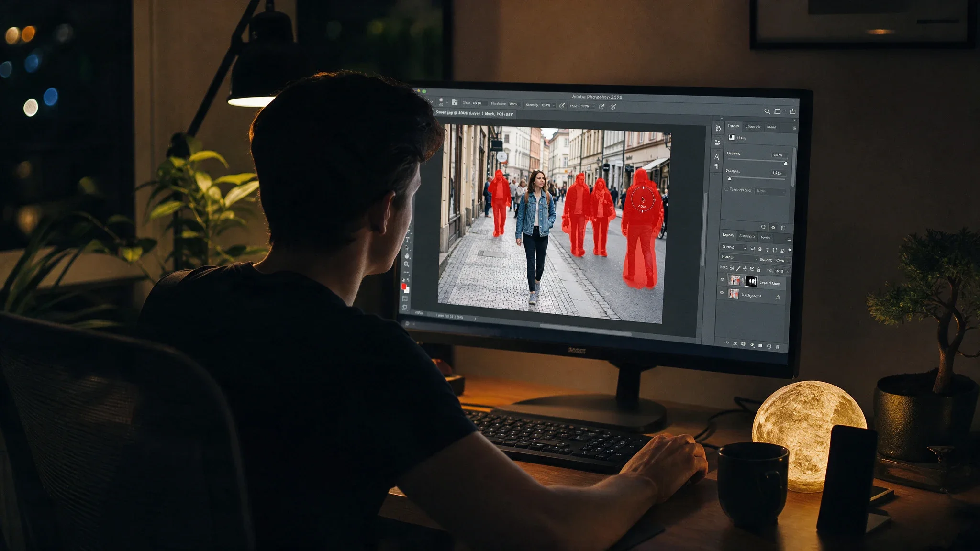980x551 pixels.
Task: Click the Density slider handle in the Properties panel
Action: coord(786,164)
